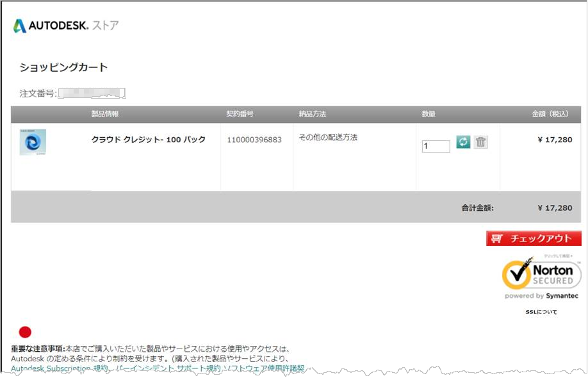Click the 注文番号 label
The width and height of the screenshot is (588, 378).
tap(38, 94)
